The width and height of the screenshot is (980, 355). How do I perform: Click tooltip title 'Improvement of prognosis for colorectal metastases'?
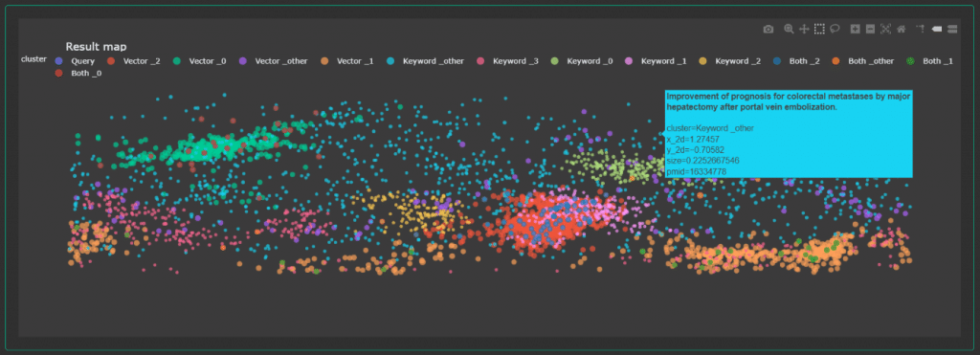click(789, 101)
